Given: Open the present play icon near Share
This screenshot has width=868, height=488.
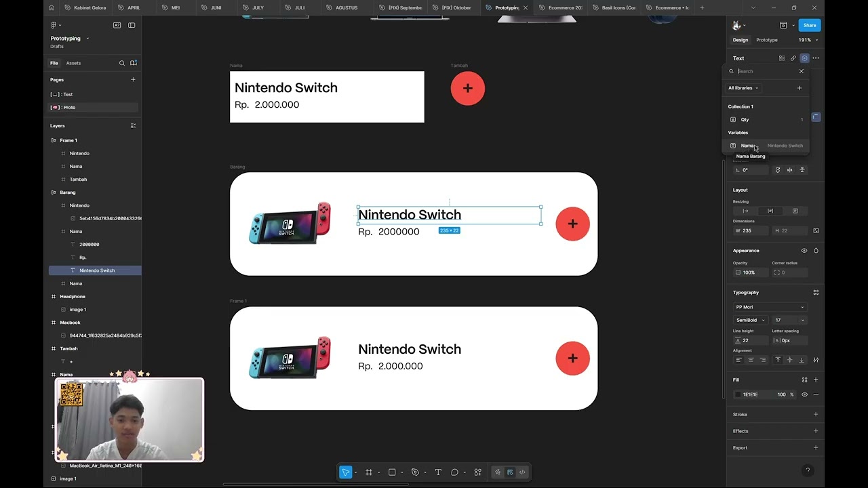Looking at the screenshot, I should coord(783,25).
